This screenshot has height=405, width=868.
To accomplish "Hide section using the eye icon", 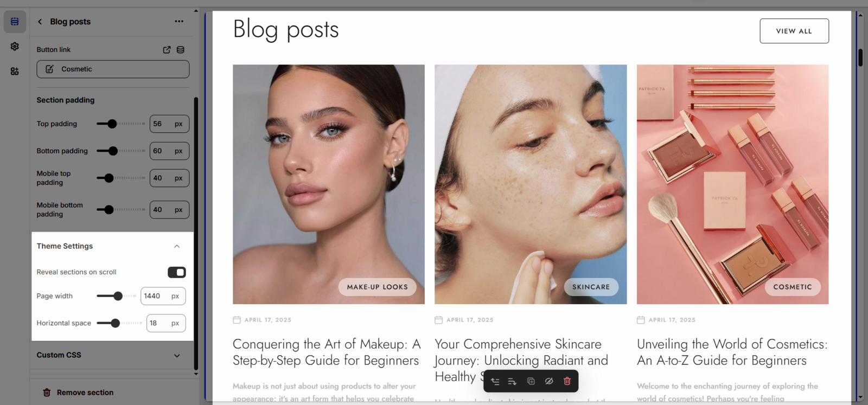I will [x=549, y=382].
